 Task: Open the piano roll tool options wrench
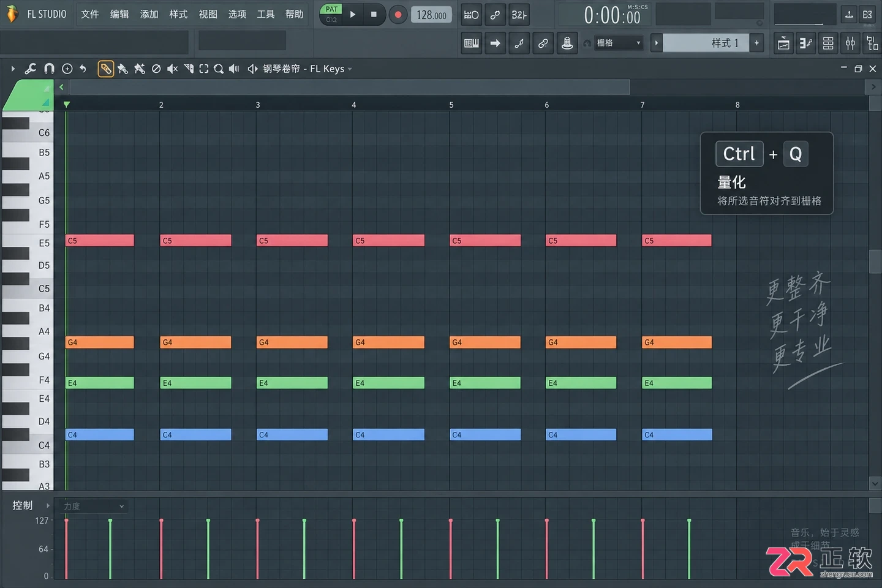coord(31,69)
